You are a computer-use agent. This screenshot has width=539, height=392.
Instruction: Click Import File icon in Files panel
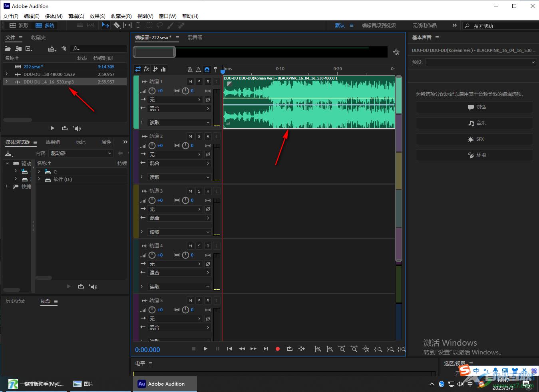pyautogui.click(x=18, y=49)
